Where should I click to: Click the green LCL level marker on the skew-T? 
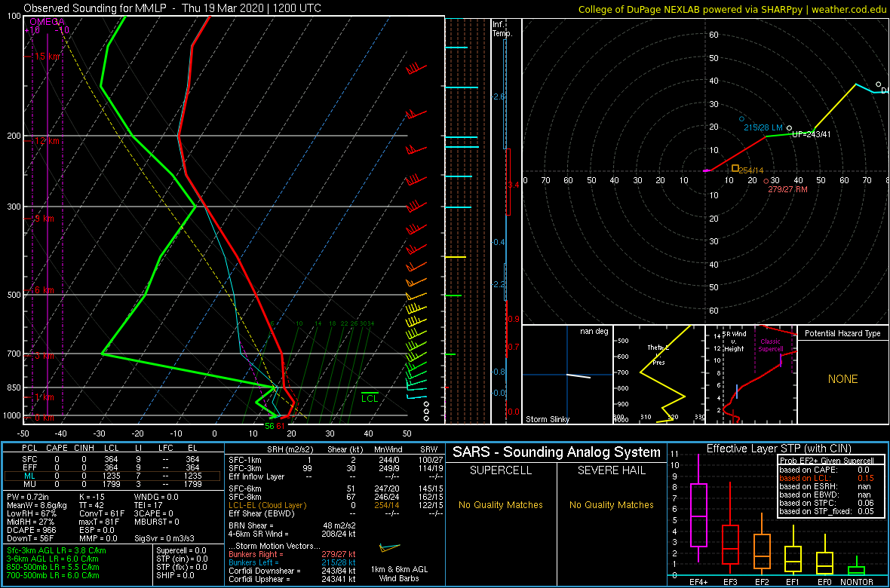coord(370,397)
